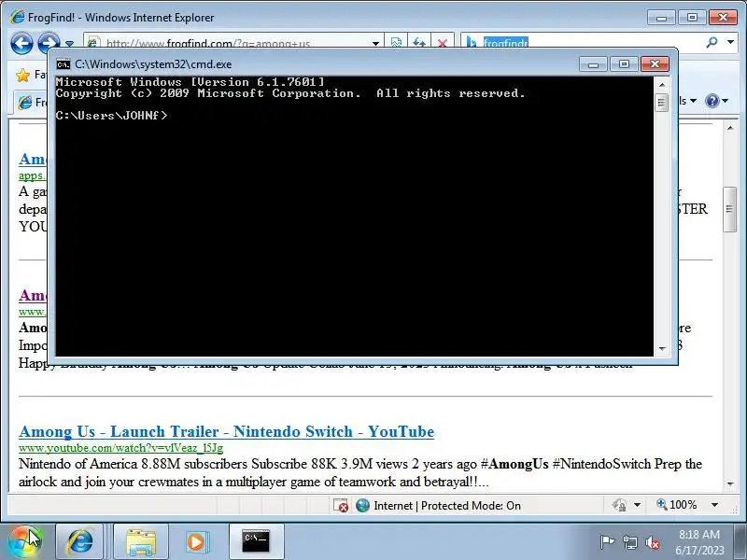This screenshot has height=560, width=747.
Task: Click the Favorites star icon
Action: click(22, 75)
